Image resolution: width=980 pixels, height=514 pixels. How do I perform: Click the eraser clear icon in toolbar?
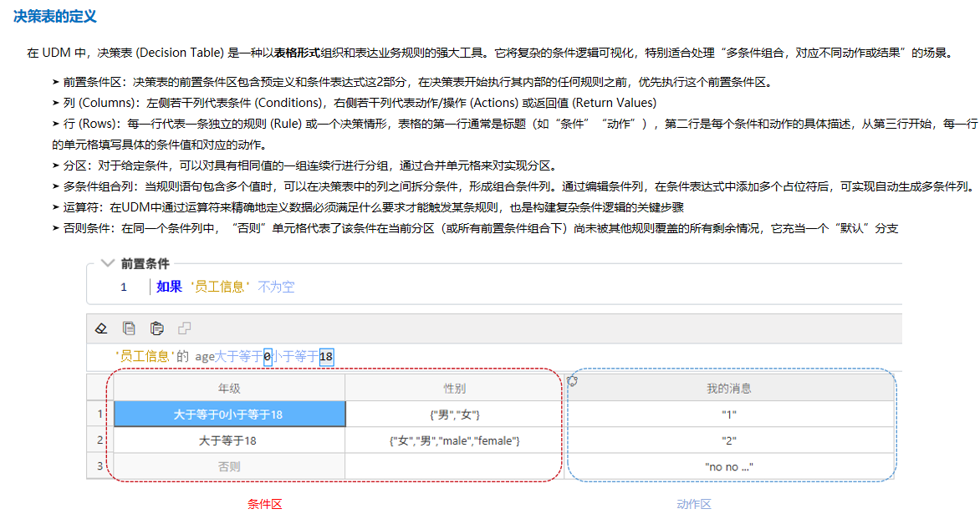[101, 328]
